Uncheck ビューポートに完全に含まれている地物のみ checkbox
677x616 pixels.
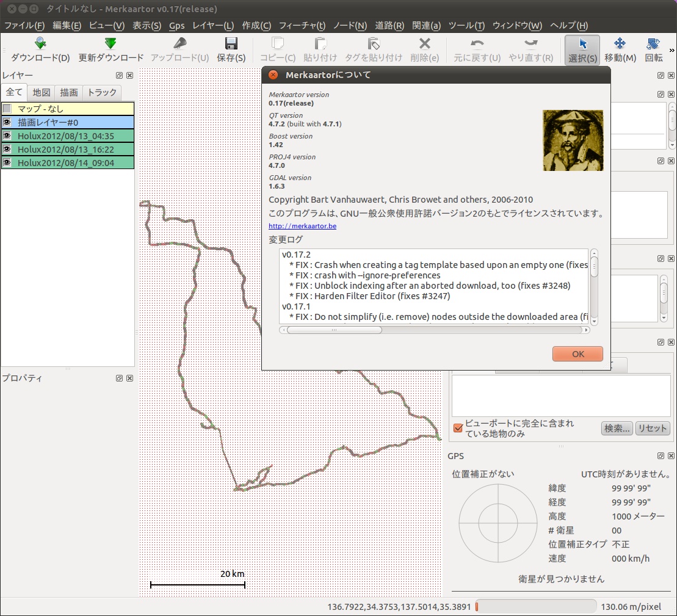click(x=458, y=428)
